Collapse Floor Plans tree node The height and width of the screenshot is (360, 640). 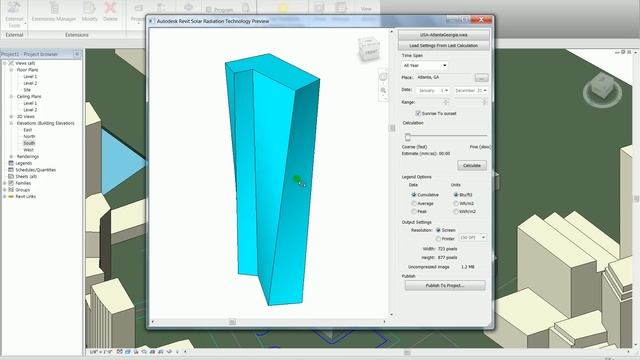[11, 70]
